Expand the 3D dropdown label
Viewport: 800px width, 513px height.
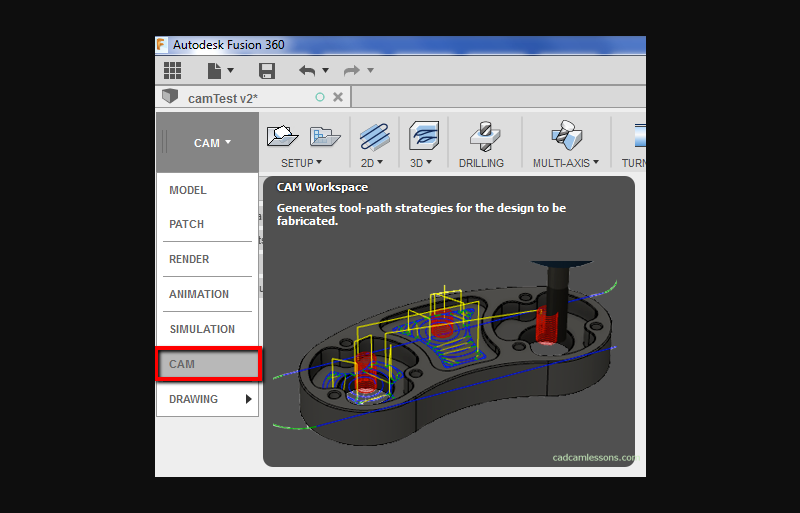click(x=421, y=163)
